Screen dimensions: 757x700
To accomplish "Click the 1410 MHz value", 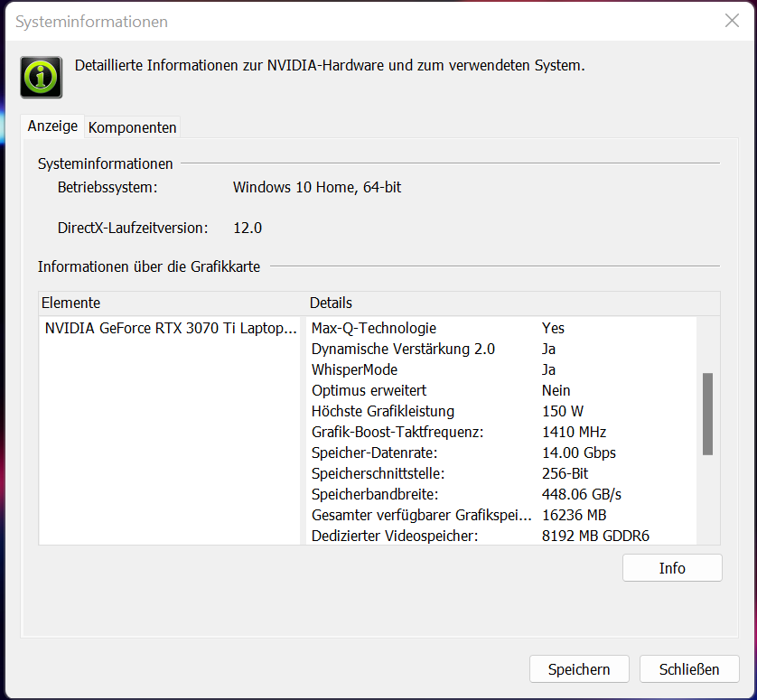I will [x=574, y=432].
